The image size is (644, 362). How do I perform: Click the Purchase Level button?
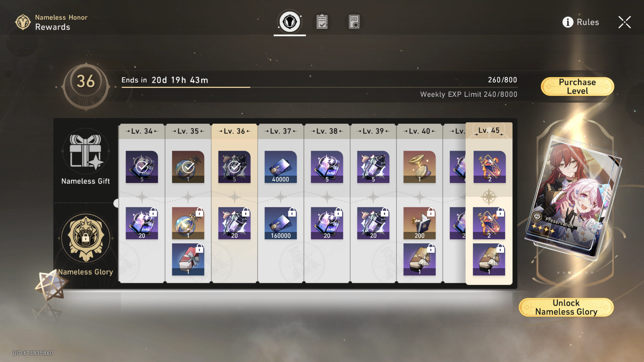(577, 86)
